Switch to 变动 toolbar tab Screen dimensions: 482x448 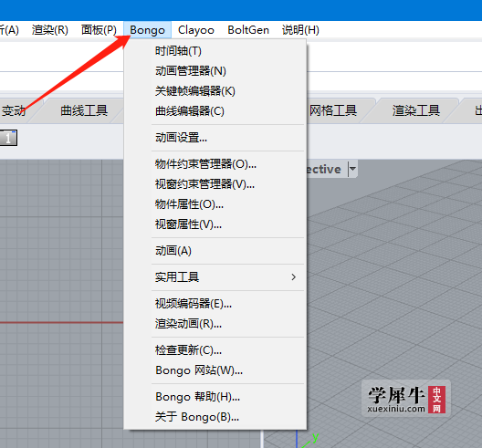(14, 110)
